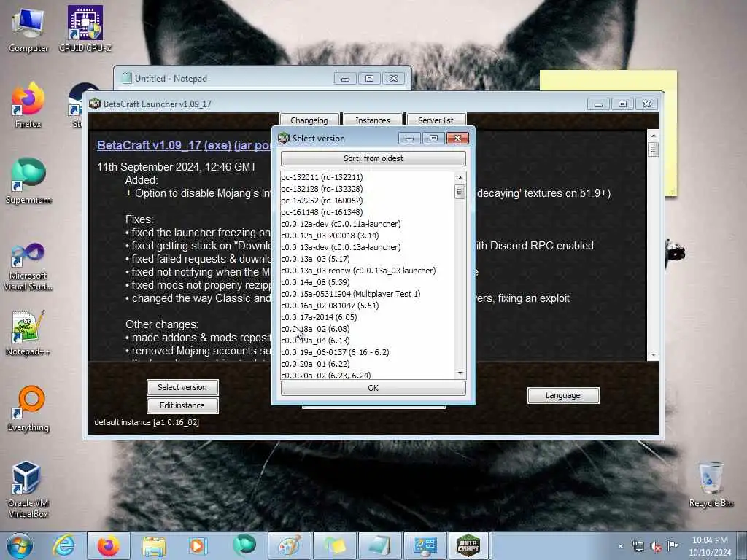This screenshot has height=560, width=747.
Task: Select version c0.0.19a_06-0137 (6.16 - 6.2)
Action: 368,352
